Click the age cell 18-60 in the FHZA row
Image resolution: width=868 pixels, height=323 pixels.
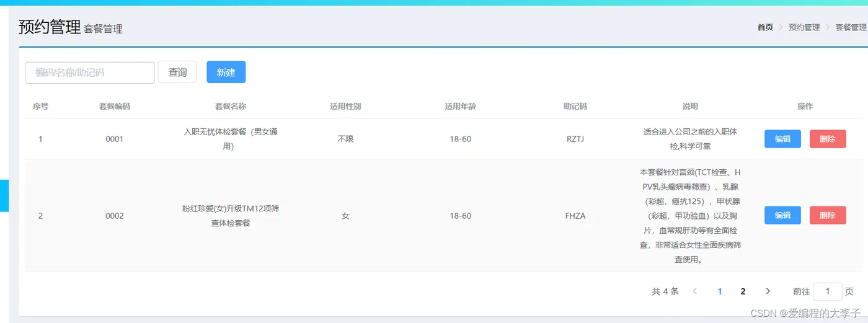(x=461, y=216)
